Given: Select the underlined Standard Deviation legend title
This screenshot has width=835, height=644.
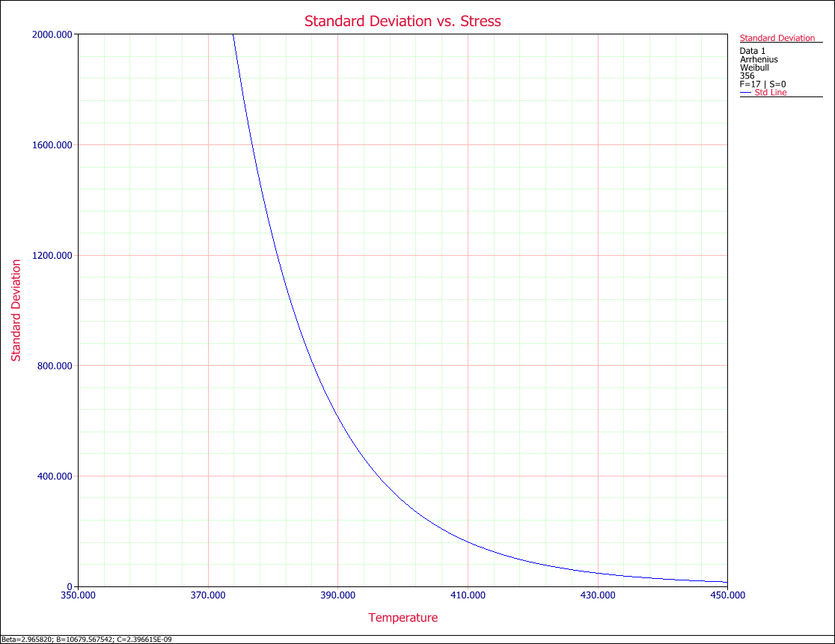Looking at the screenshot, I should [x=777, y=38].
